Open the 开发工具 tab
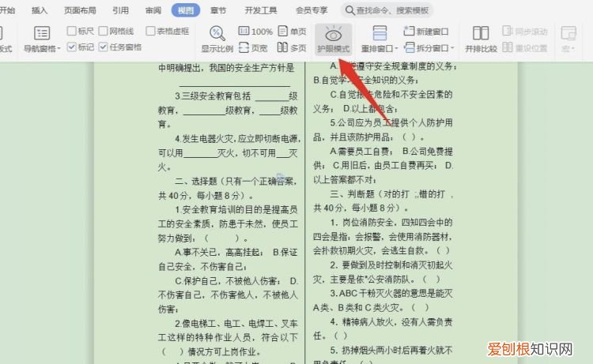This screenshot has width=593, height=364. 261,10
